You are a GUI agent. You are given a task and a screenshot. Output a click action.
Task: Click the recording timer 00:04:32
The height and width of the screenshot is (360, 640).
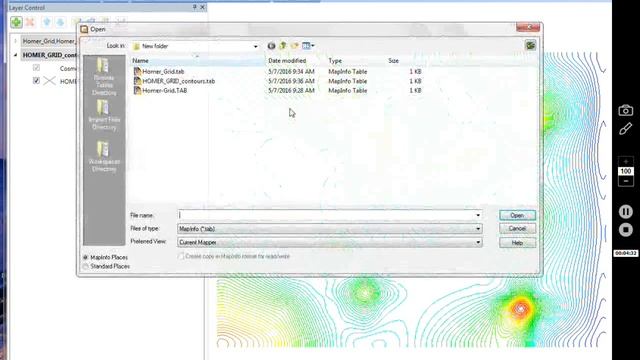(626, 253)
